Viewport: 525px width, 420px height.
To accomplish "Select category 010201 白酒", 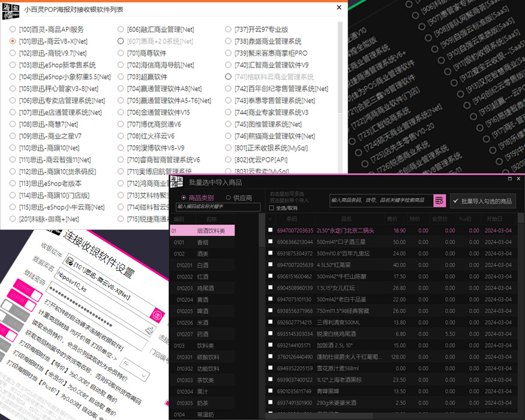I will (x=202, y=265).
